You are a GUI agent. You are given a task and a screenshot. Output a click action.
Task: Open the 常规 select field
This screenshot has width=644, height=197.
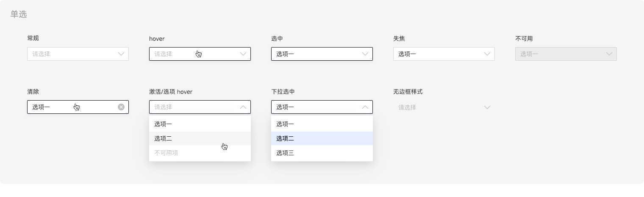pyautogui.click(x=72, y=54)
